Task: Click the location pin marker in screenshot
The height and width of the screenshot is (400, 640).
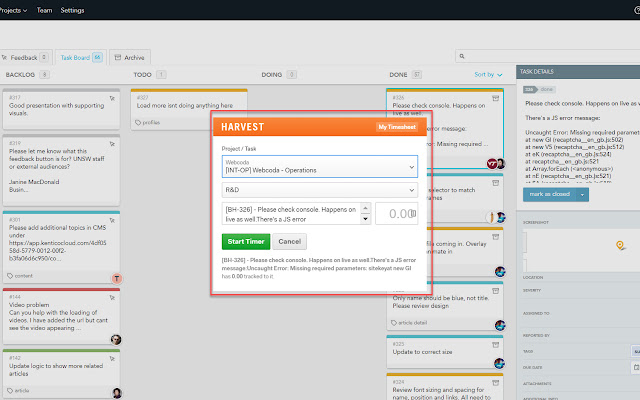Action: point(620,245)
